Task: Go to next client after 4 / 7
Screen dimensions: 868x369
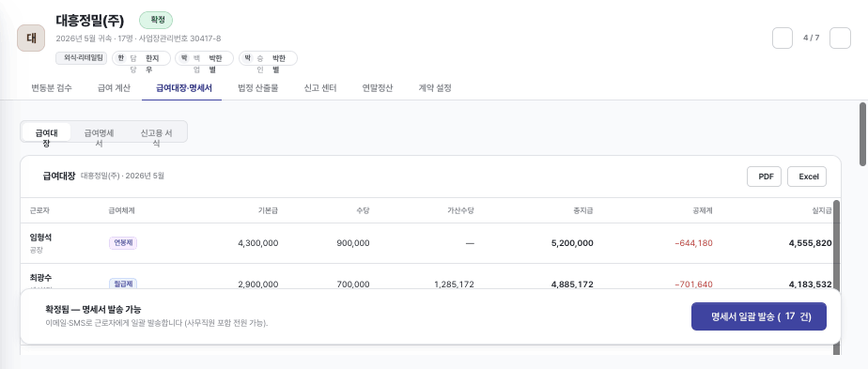Action: (840, 38)
